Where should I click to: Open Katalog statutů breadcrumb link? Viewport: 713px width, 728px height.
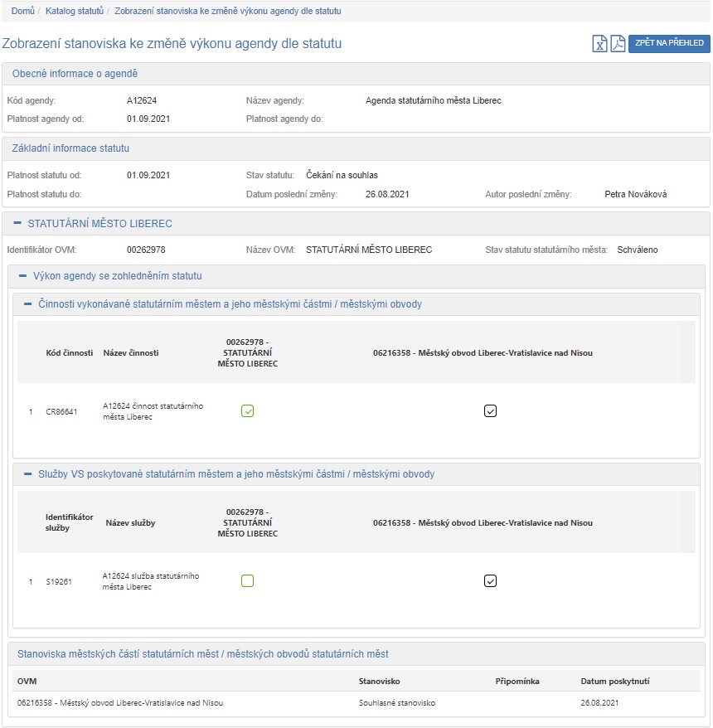(74, 12)
